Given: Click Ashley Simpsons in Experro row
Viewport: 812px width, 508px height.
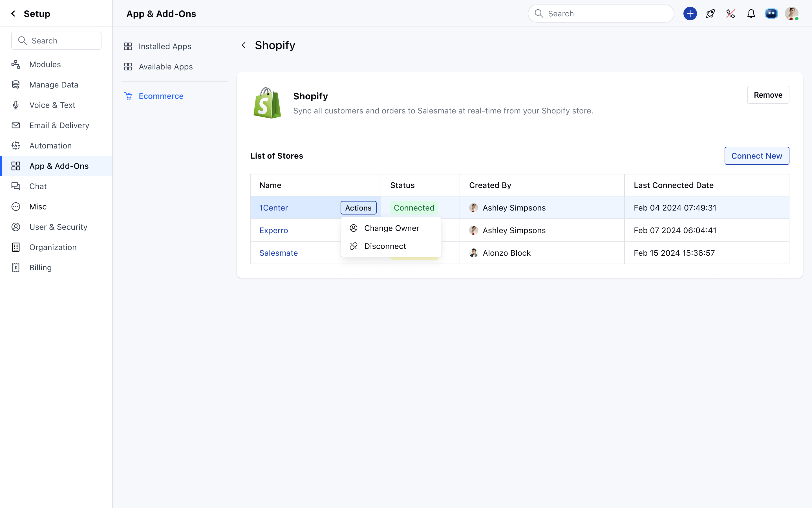Looking at the screenshot, I should click(514, 230).
